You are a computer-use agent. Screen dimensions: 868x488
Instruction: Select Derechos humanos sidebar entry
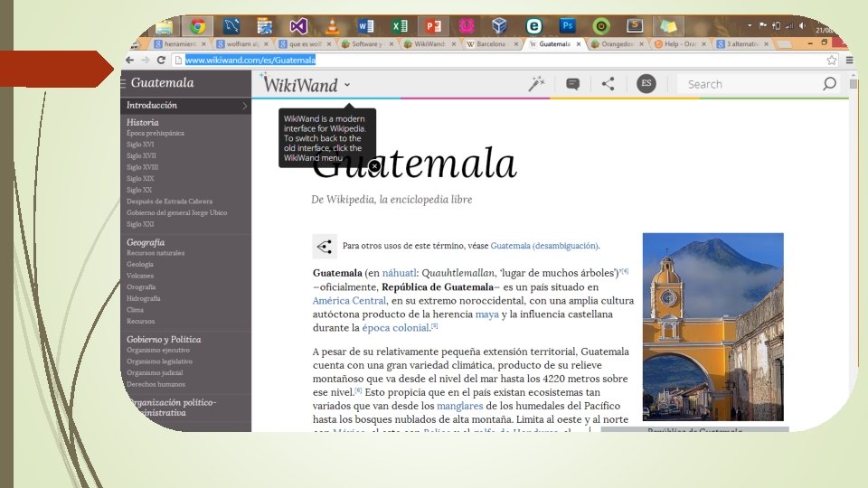coord(156,384)
